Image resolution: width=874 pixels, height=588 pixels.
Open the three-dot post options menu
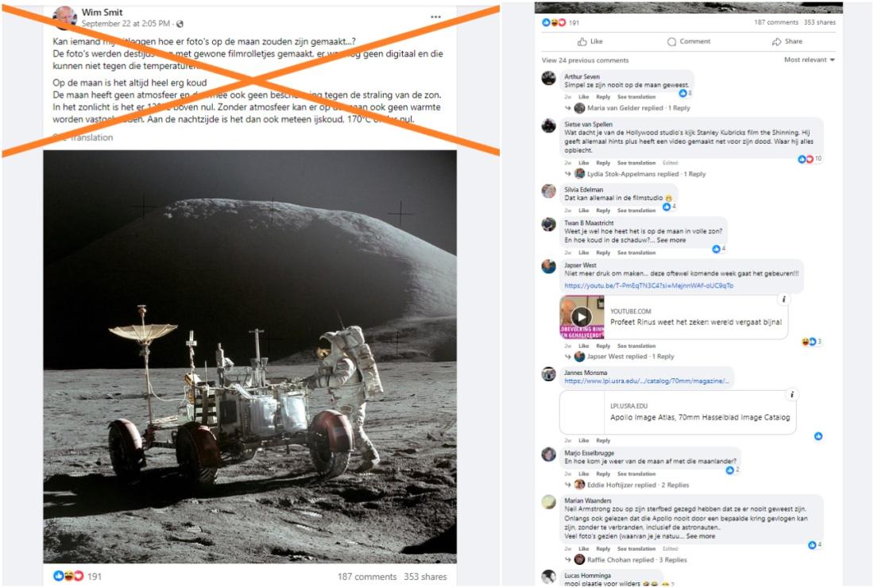click(x=436, y=17)
